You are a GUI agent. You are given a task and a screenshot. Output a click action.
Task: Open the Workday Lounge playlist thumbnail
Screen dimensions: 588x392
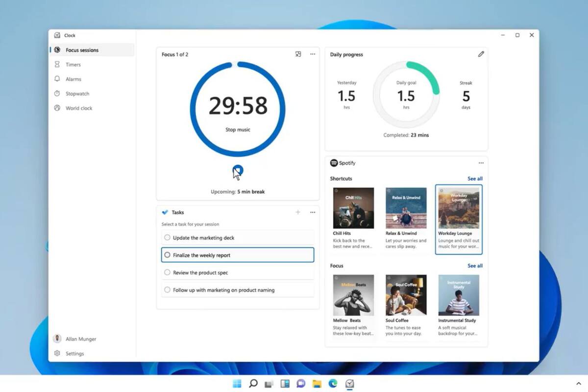pos(459,208)
